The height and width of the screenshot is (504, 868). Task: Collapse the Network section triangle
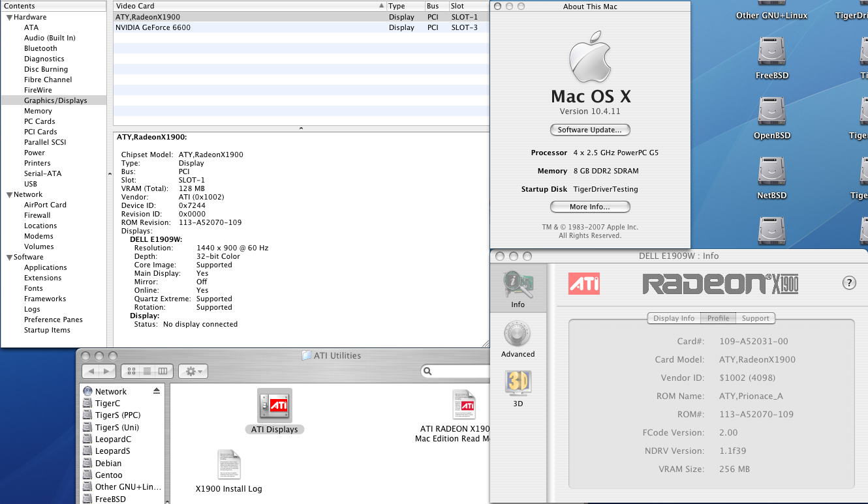coord(9,194)
